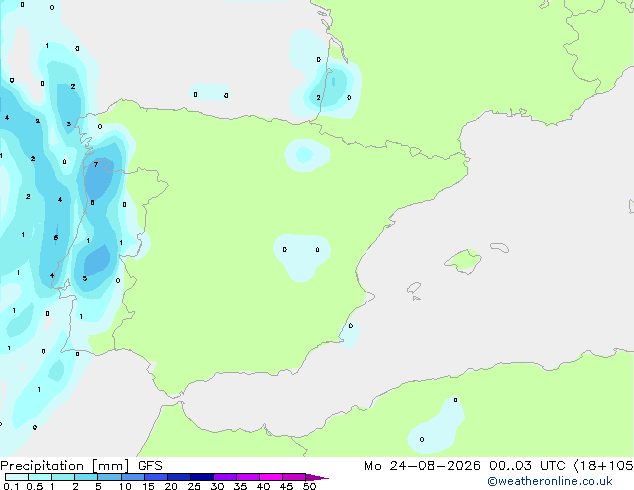This screenshot has width=634, height=490.
Task: Click the 30–35 mm purple legend swatch
Action: (x=225, y=477)
